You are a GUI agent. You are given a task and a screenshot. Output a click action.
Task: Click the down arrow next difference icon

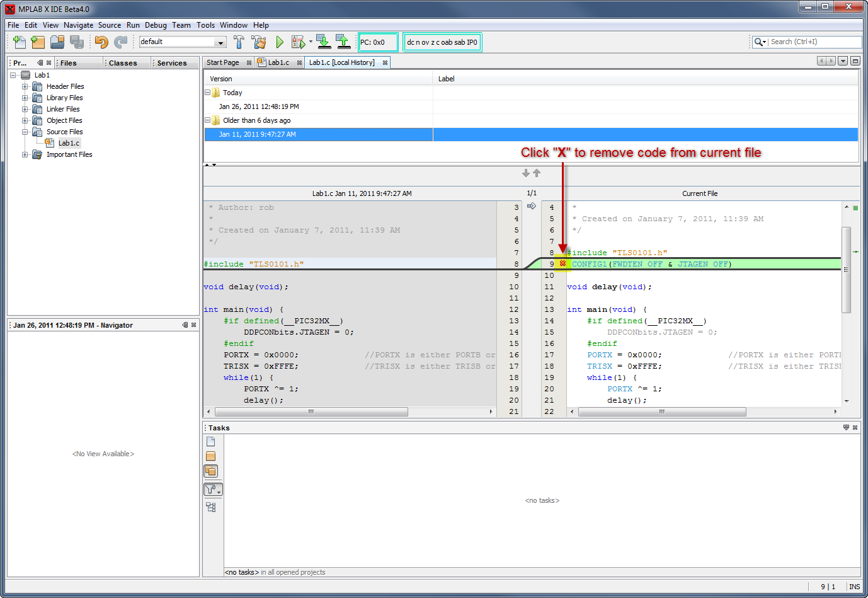tap(525, 173)
